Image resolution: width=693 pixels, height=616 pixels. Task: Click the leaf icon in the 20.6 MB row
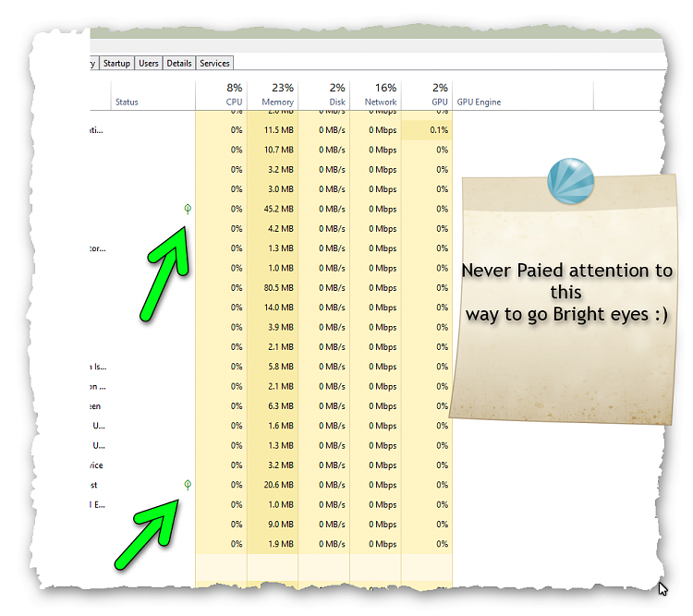pos(188,485)
